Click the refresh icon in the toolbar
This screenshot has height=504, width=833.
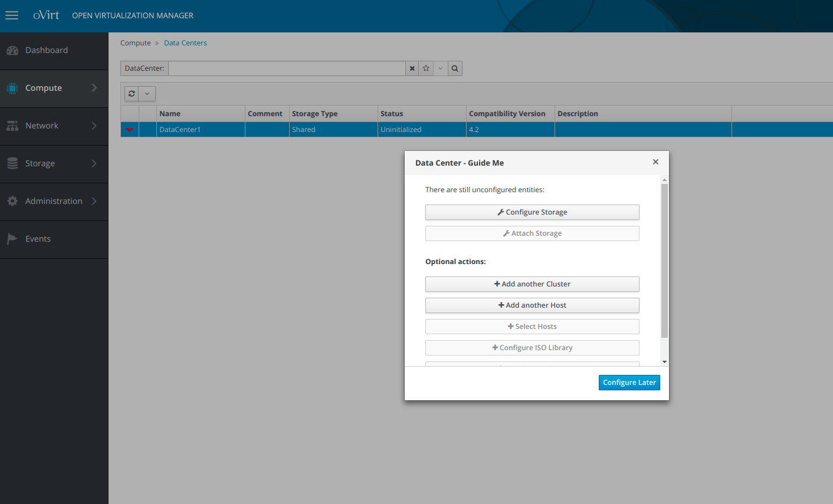132,94
